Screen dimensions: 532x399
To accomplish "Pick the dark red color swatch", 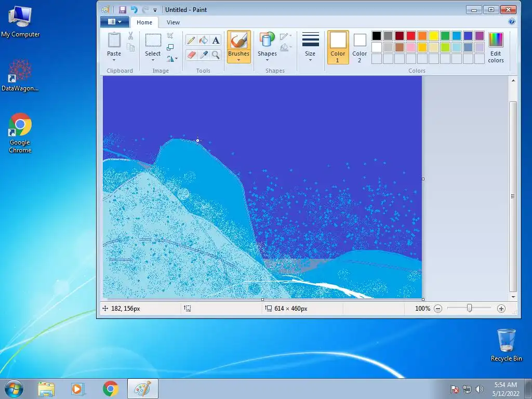I will 400,36.
